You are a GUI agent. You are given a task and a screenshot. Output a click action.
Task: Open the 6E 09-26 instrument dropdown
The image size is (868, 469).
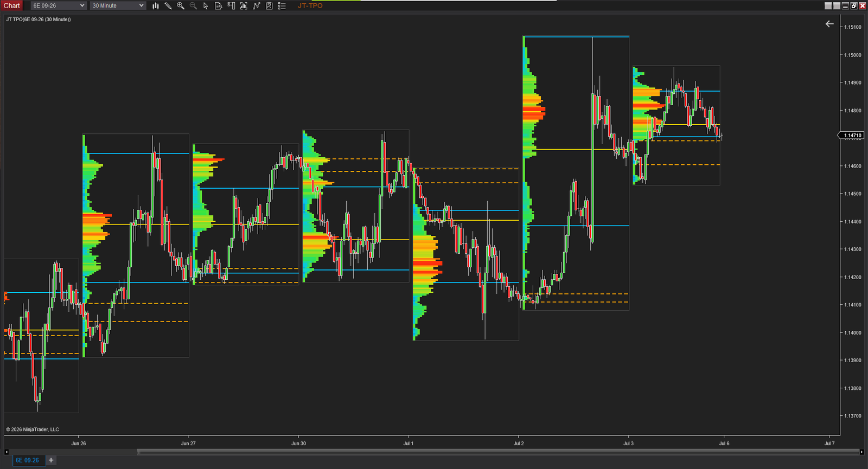click(58, 5)
